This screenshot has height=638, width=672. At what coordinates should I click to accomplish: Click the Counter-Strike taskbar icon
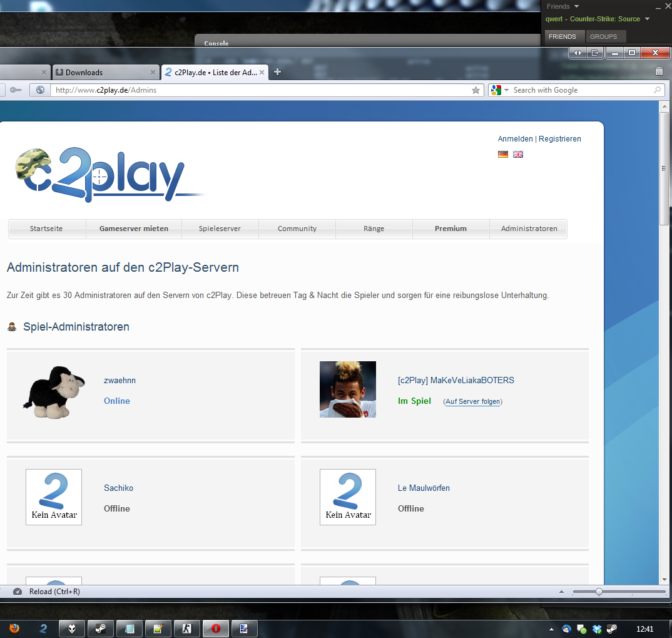186,629
